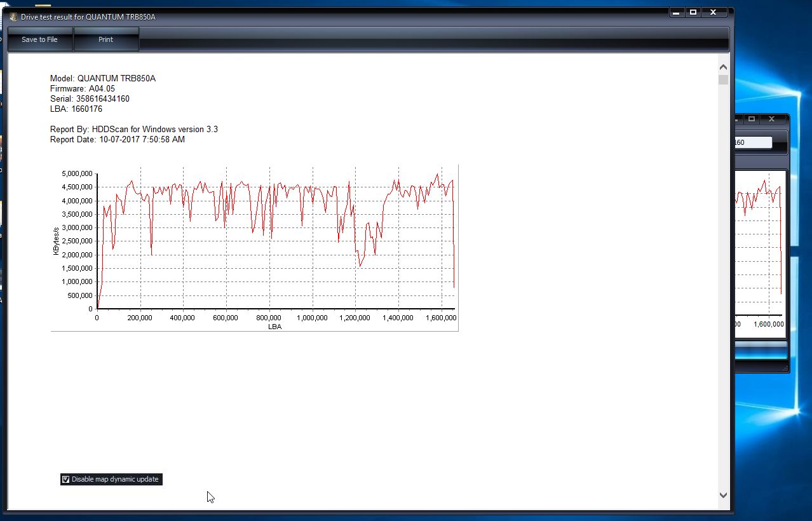
Task: Click the Report Date: 10-07-2017 line
Action: point(118,139)
